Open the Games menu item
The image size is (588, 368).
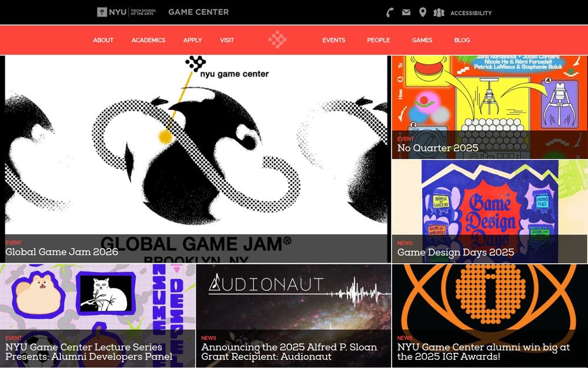[x=422, y=40]
